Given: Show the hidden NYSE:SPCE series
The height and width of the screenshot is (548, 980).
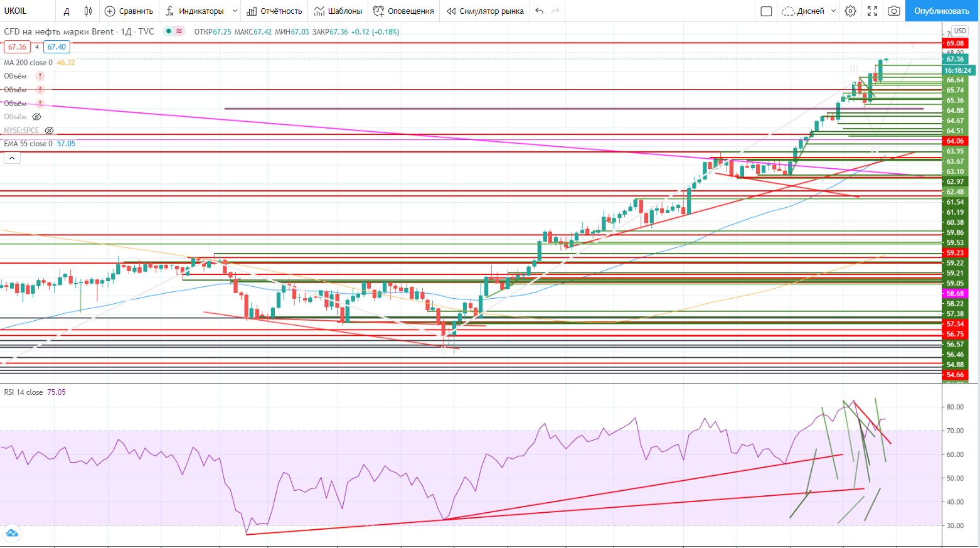Looking at the screenshot, I should pos(50,131).
